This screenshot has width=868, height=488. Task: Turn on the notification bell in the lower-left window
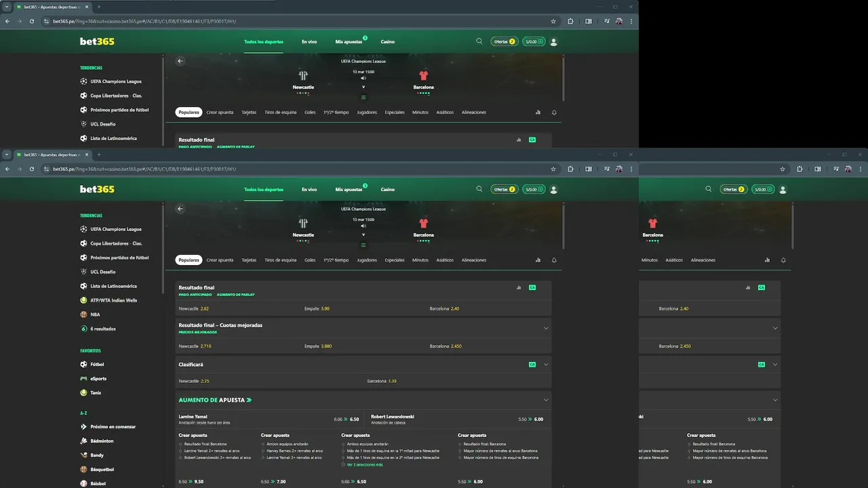pyautogui.click(x=554, y=260)
